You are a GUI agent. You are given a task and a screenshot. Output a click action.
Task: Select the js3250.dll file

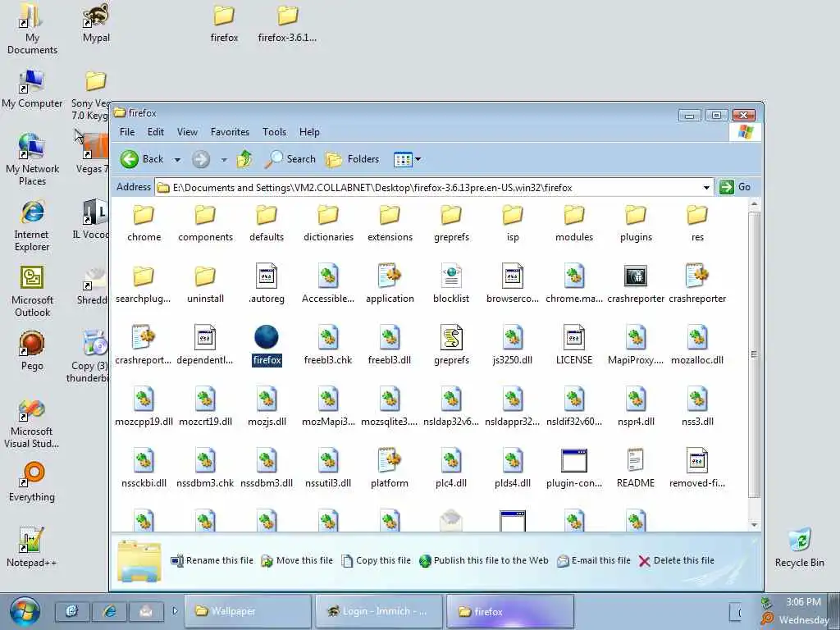click(512, 345)
